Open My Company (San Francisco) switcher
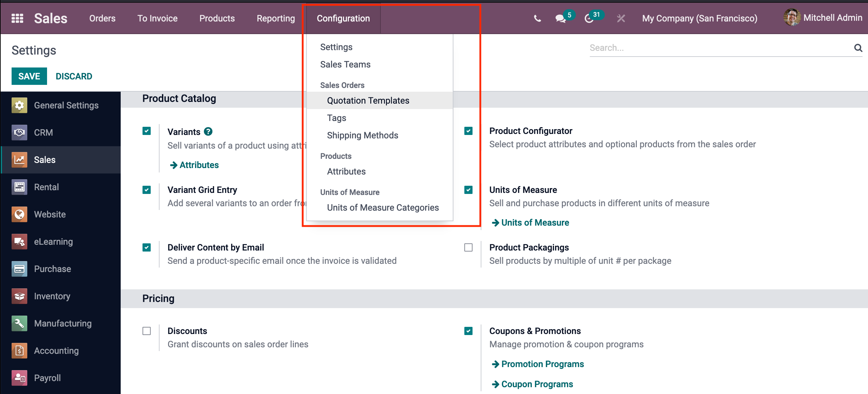This screenshot has height=394, width=868. 700,18
